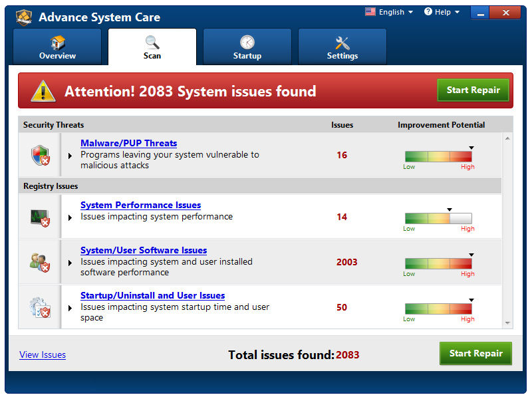Click the yellow warning triangle icon

tap(43, 91)
